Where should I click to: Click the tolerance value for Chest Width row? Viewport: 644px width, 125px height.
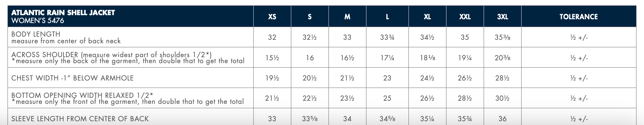pyautogui.click(x=579, y=78)
